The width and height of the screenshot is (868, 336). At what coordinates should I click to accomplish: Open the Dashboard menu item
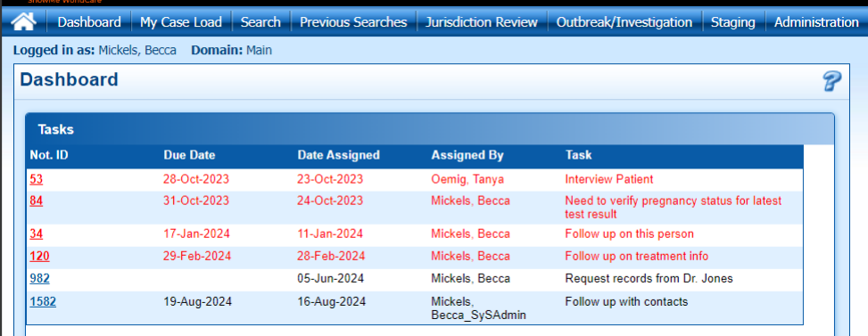pos(89,22)
